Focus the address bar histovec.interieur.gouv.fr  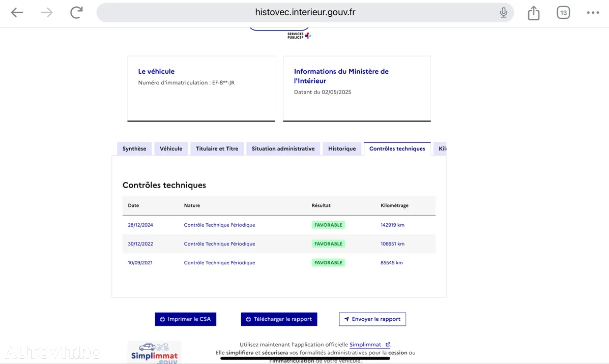pyautogui.click(x=305, y=12)
